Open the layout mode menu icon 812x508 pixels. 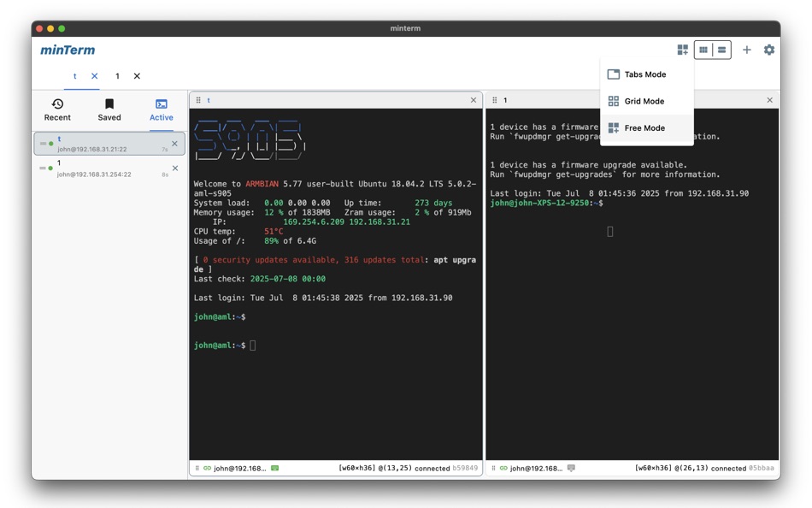(x=683, y=50)
